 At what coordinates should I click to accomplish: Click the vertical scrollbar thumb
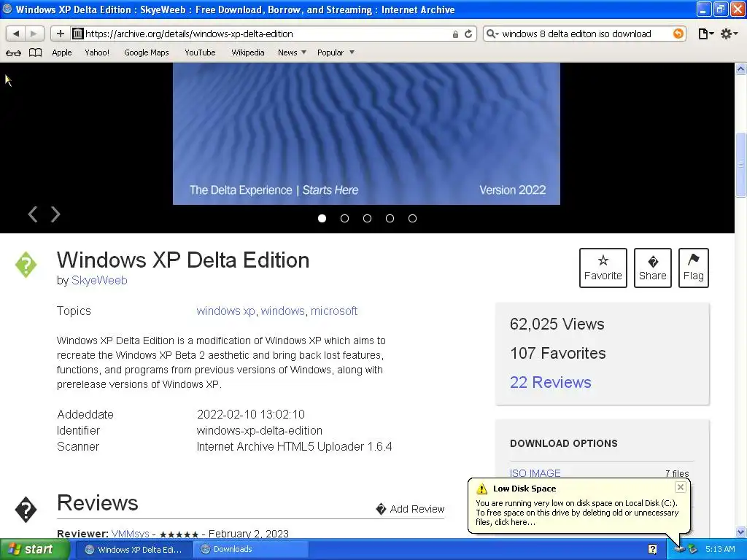[741, 164]
